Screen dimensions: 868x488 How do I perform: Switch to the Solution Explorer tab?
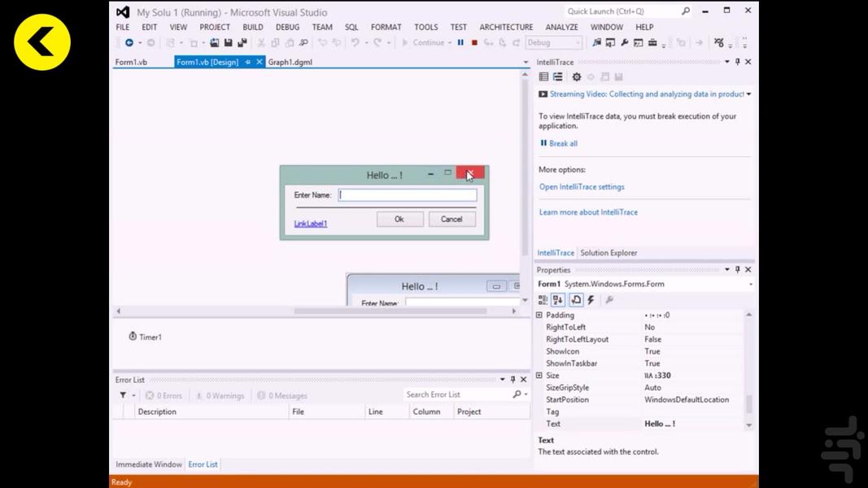pos(608,253)
